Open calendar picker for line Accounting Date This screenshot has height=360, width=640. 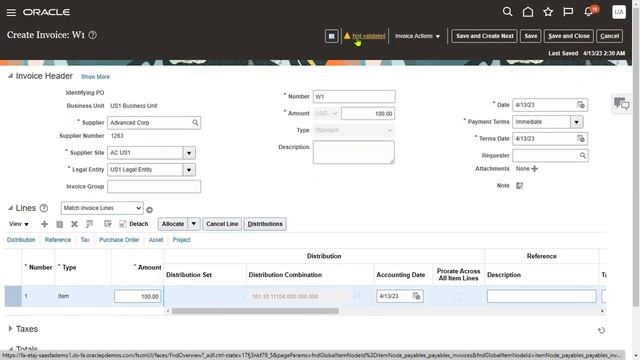[x=416, y=296]
